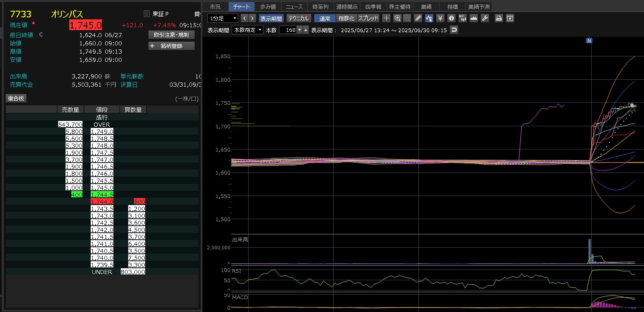Viewport: 644px width, 312px height.
Task: Toggle the 表示期間 button
Action: tap(271, 18)
